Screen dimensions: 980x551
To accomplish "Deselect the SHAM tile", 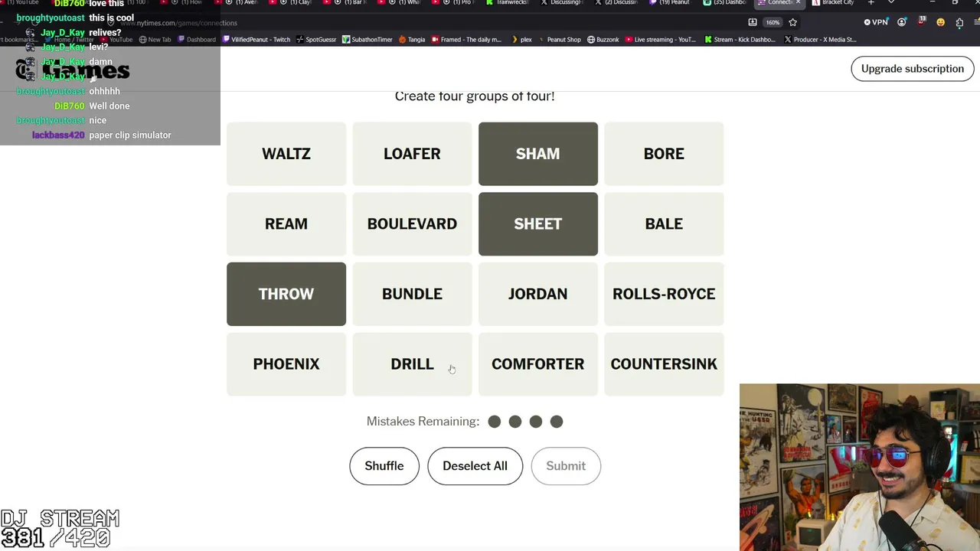I will pyautogui.click(x=538, y=154).
